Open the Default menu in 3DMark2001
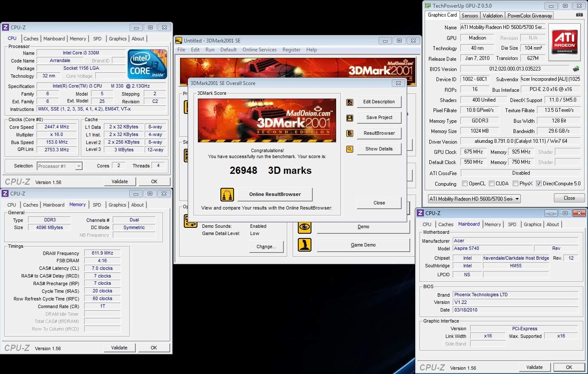This screenshot has width=588, height=374. [228, 50]
